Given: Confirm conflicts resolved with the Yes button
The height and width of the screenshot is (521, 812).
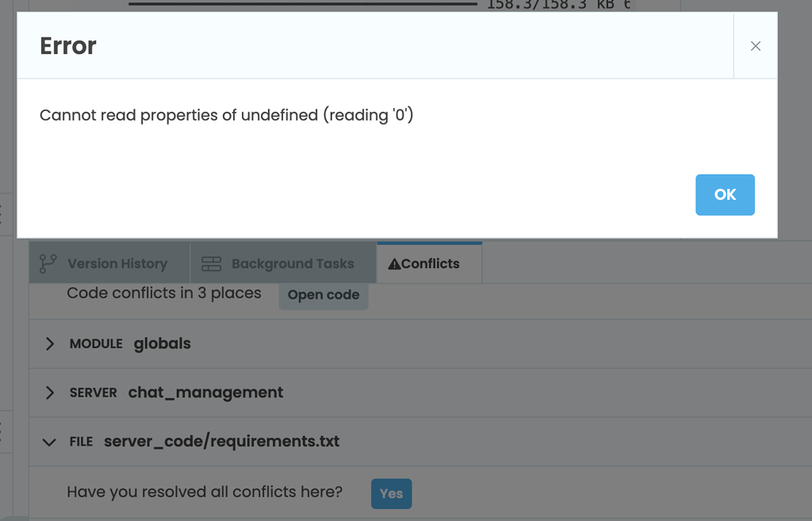Looking at the screenshot, I should [x=391, y=493].
